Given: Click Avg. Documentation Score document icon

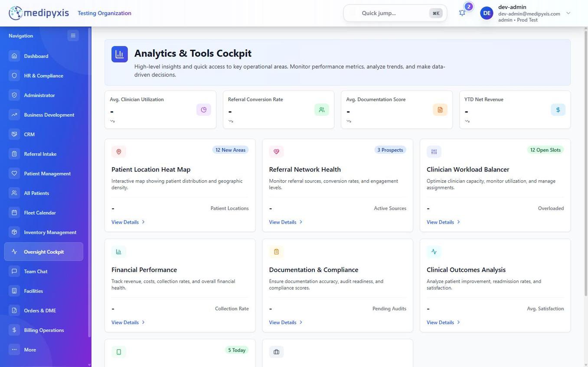Looking at the screenshot, I should pyautogui.click(x=440, y=110).
